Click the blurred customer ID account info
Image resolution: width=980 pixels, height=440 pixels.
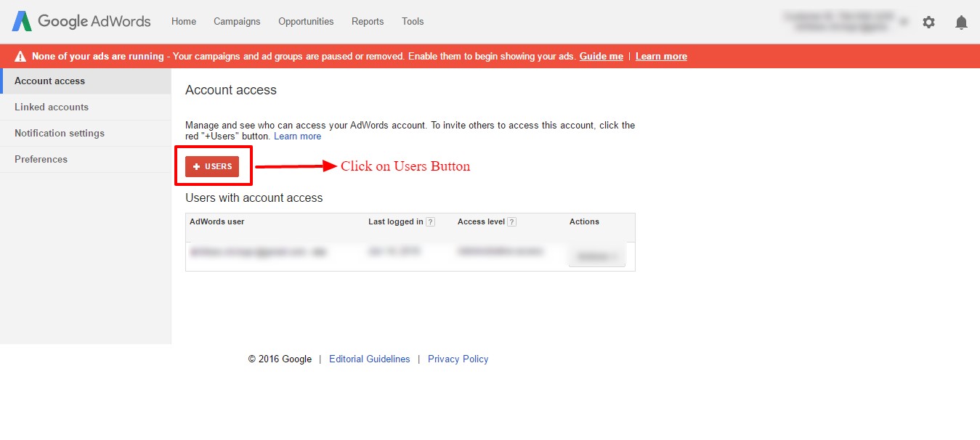[839, 21]
